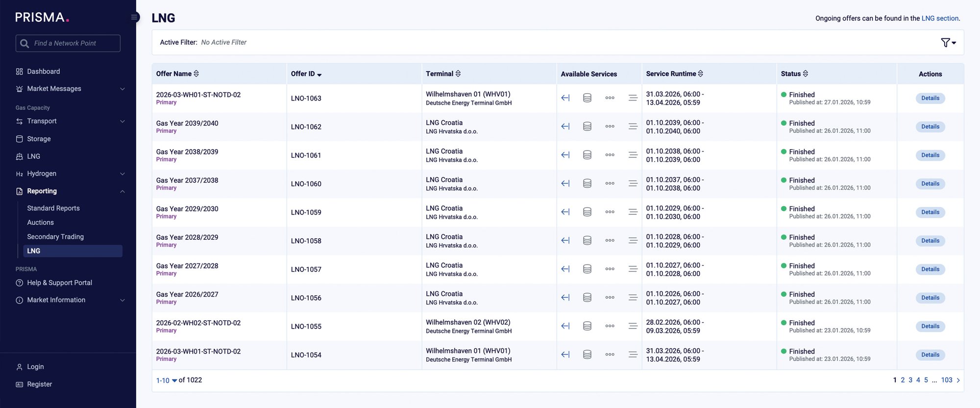Viewport: 980px width, 408px height.
Task: Open the 1-10 rows per page dropdown
Action: pyautogui.click(x=167, y=381)
